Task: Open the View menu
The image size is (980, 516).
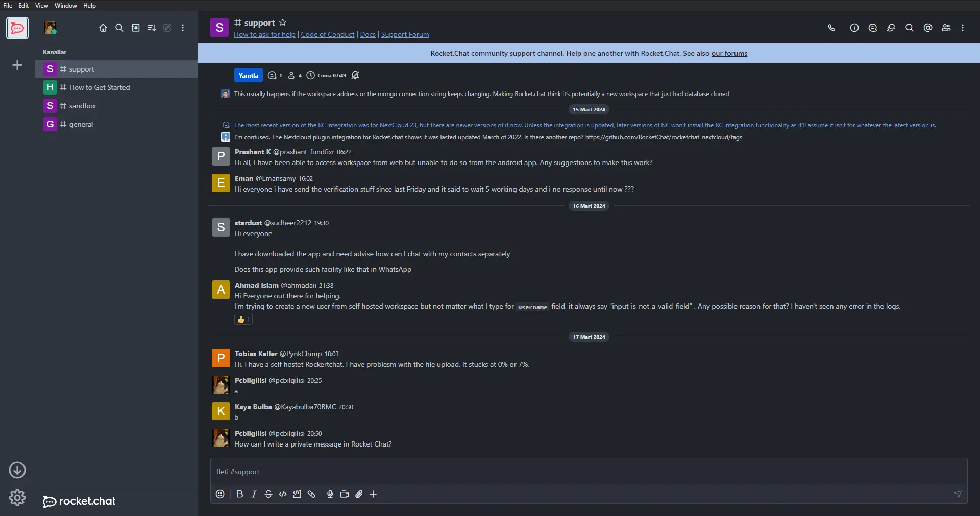Action: 41,6
